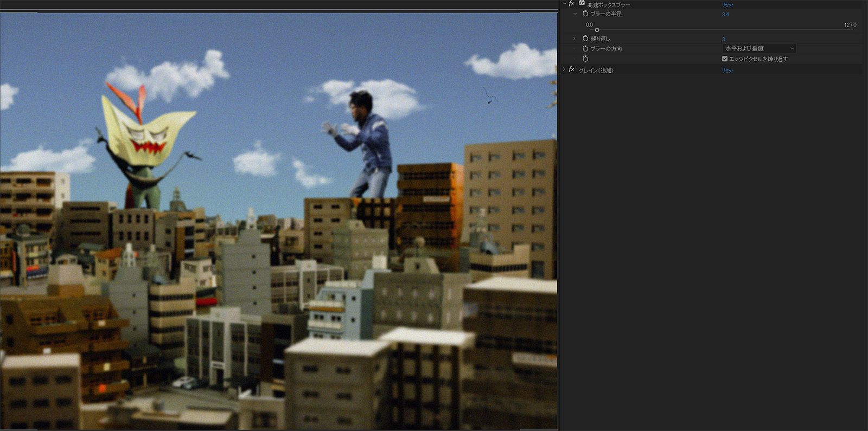Collapse the ブラーの半径 property
This screenshot has height=431, width=868.
coord(575,14)
